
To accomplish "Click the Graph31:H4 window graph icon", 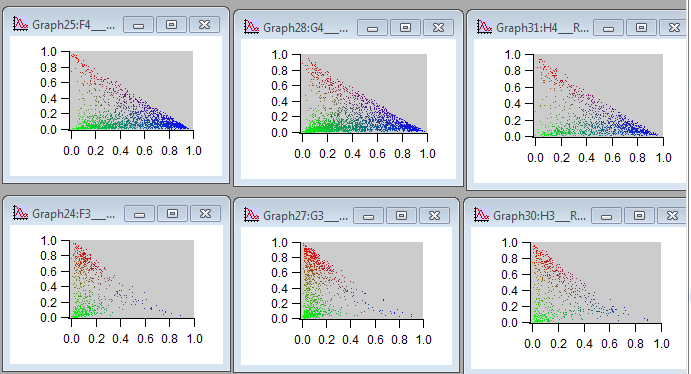I will (484, 27).
